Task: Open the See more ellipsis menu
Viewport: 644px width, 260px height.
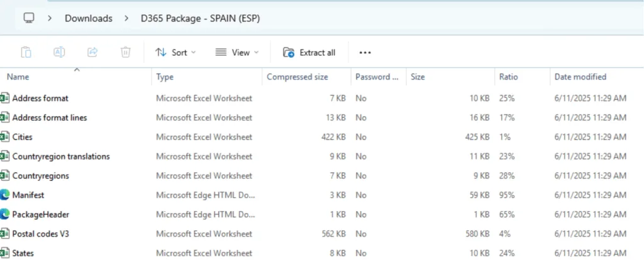Action: pyautogui.click(x=365, y=52)
